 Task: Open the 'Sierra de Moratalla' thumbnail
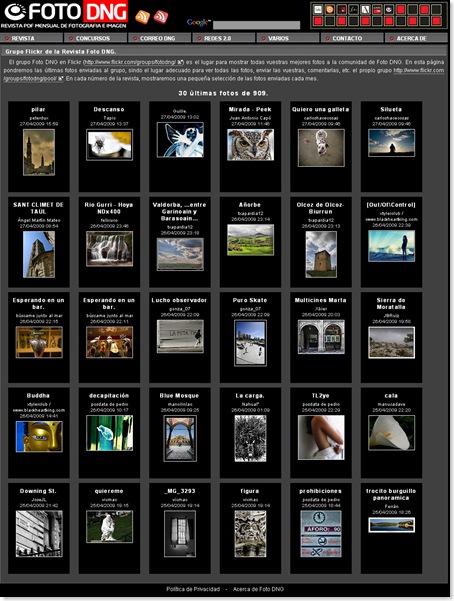click(391, 342)
